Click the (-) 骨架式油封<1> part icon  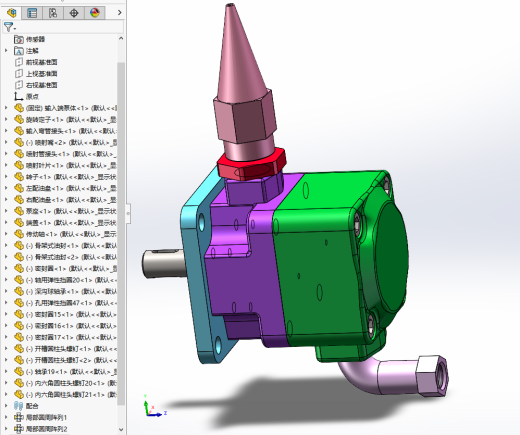[x=19, y=245]
